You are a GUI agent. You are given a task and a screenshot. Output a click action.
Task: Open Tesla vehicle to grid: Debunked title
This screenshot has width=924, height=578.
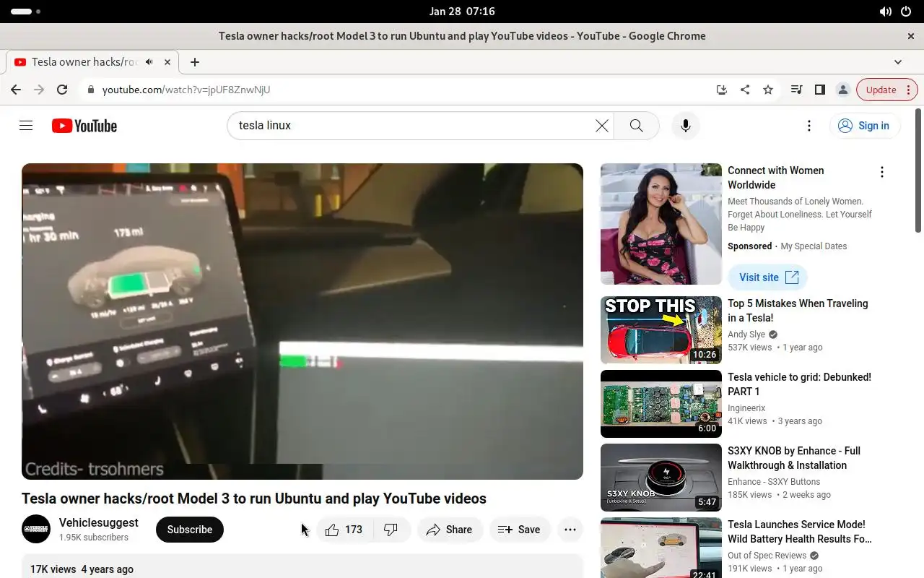(799, 384)
